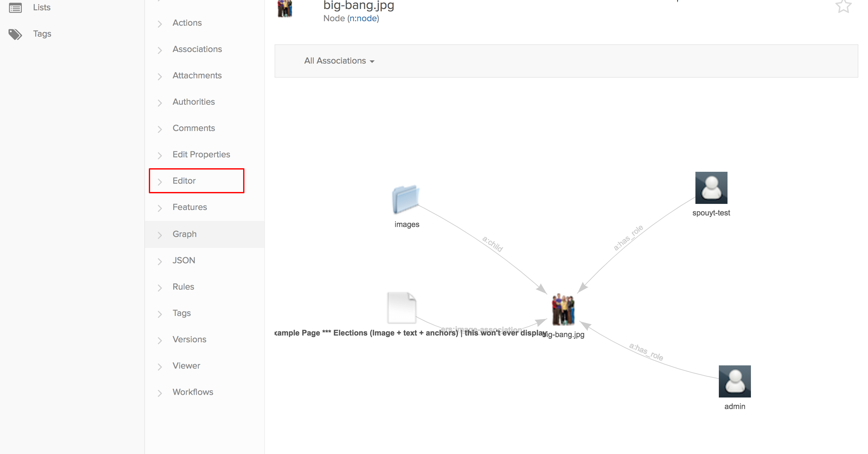Click the Tags label in left sidebar

(x=42, y=34)
